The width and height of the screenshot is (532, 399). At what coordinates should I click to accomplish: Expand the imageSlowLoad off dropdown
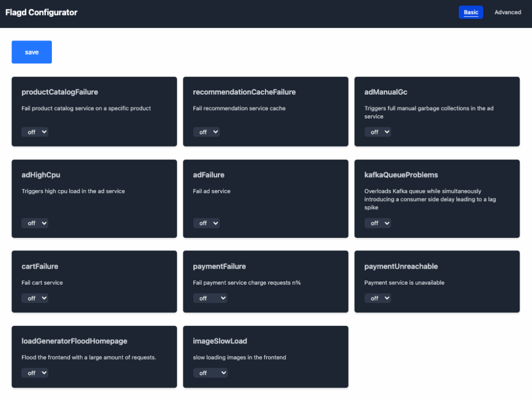click(210, 373)
